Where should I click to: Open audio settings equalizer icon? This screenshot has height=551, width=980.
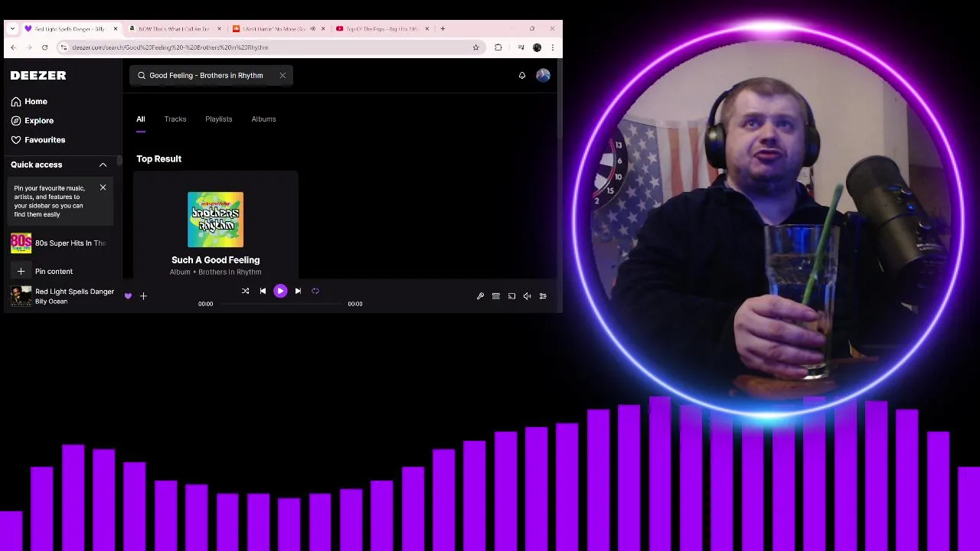pos(543,296)
